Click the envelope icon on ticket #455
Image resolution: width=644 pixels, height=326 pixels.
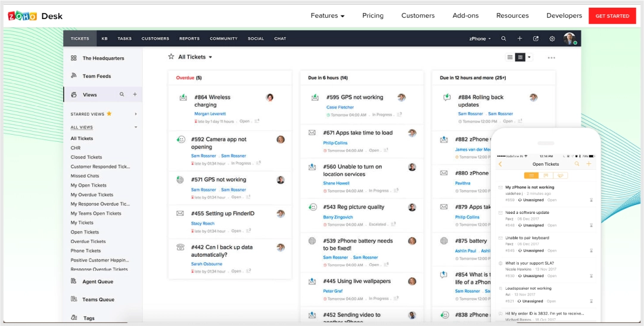(x=180, y=213)
